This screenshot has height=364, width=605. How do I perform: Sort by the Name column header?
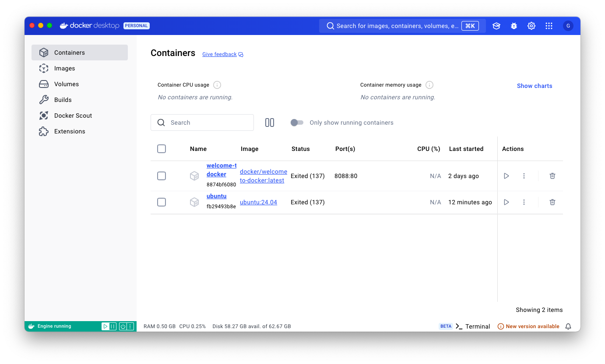click(x=198, y=149)
